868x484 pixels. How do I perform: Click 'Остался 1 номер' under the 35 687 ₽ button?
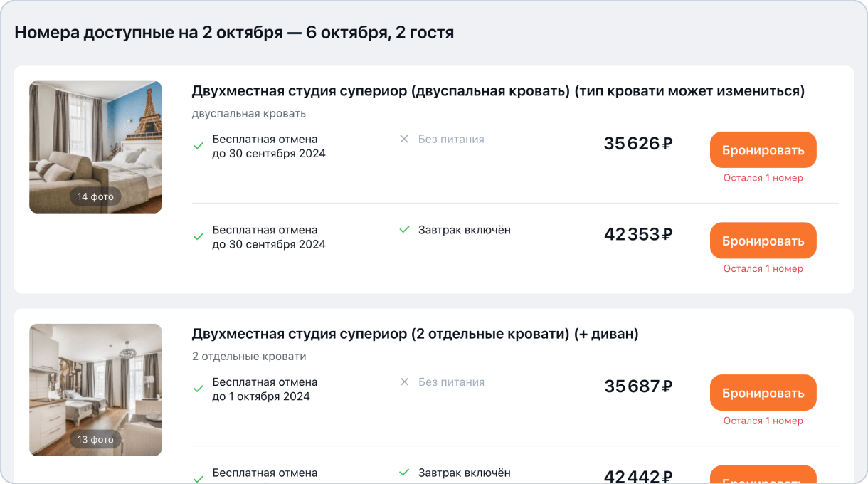point(763,421)
